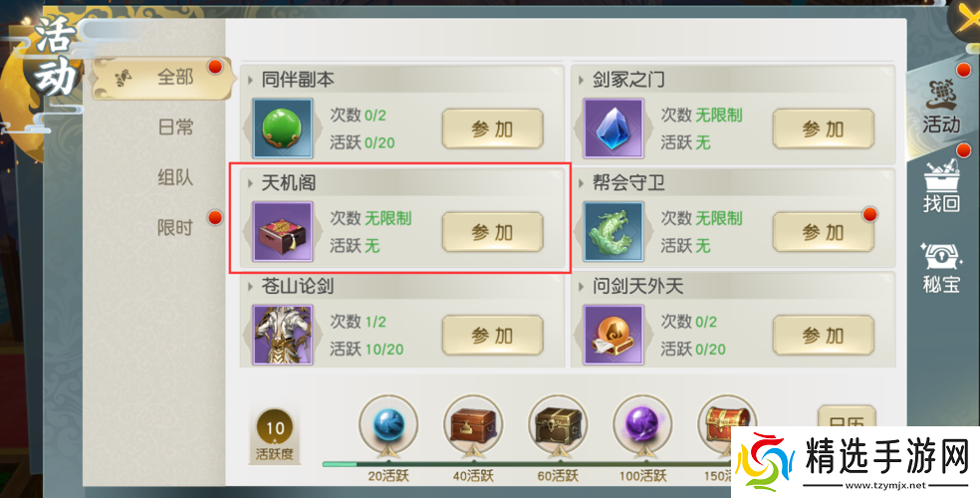Click the 10 活跃度 badge
Screen dimensions: 980x498
[275, 435]
